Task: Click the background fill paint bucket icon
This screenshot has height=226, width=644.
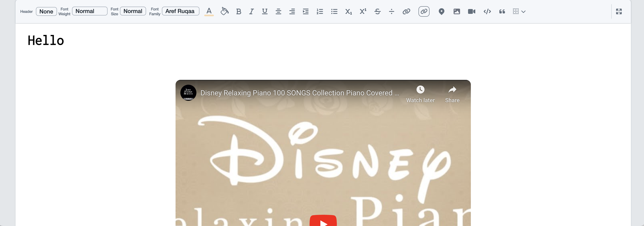Action: pyautogui.click(x=224, y=11)
